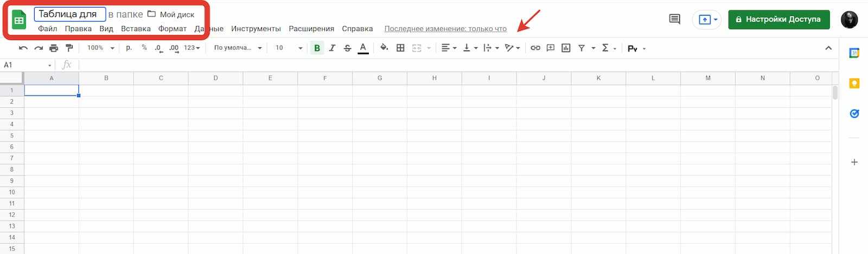868x254 pixels.
Task: Open Google Calendar in the side panel
Action: [x=854, y=53]
